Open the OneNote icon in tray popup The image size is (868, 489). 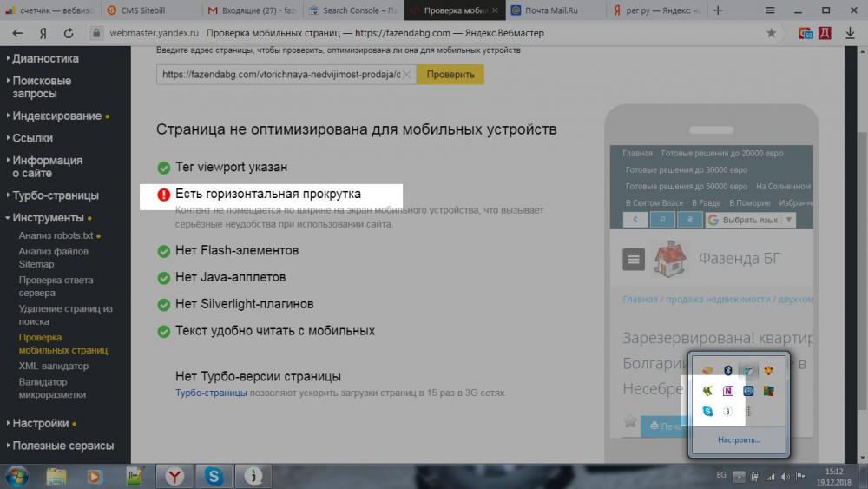(x=727, y=391)
